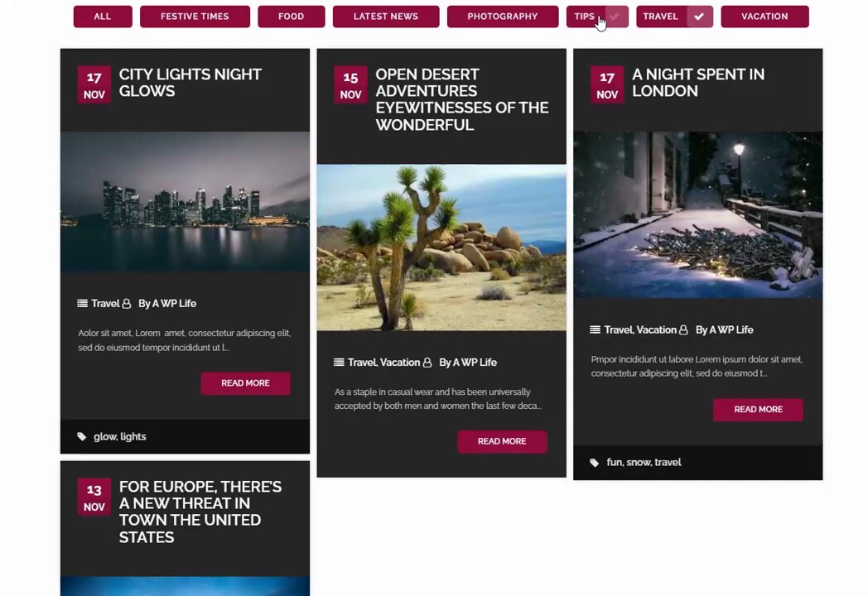The image size is (868, 596).
Task: Click the tag icon beside fun, snow, travel
Action: click(x=595, y=463)
